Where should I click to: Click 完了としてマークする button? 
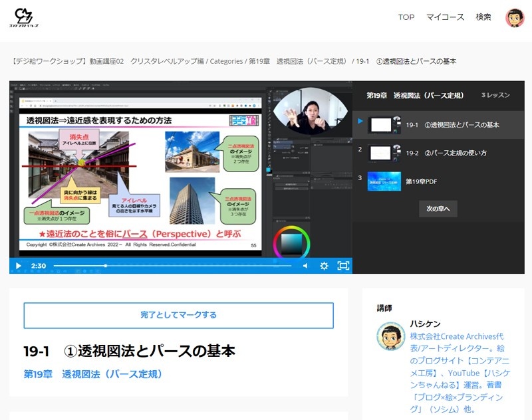pyautogui.click(x=178, y=315)
